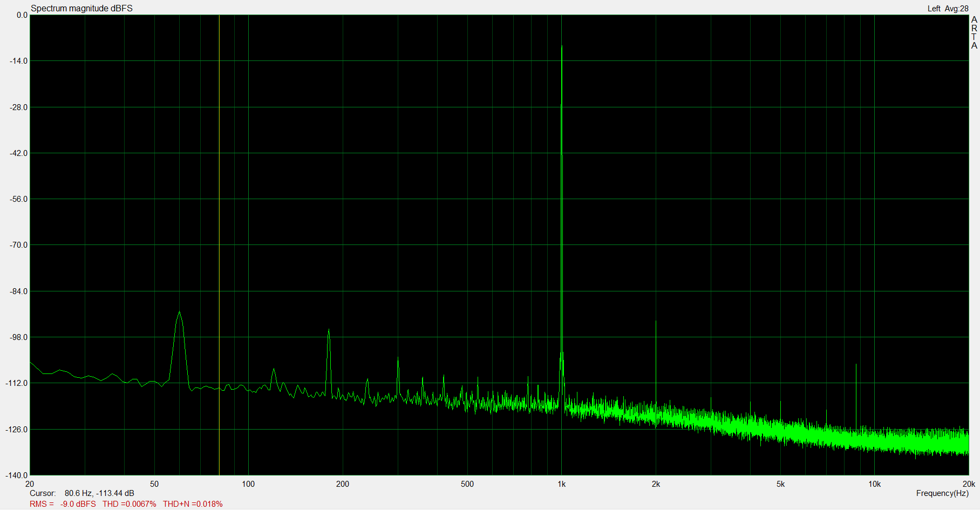Click the -126.0 y-axis label
This screenshot has height=510, width=980.
[17, 430]
